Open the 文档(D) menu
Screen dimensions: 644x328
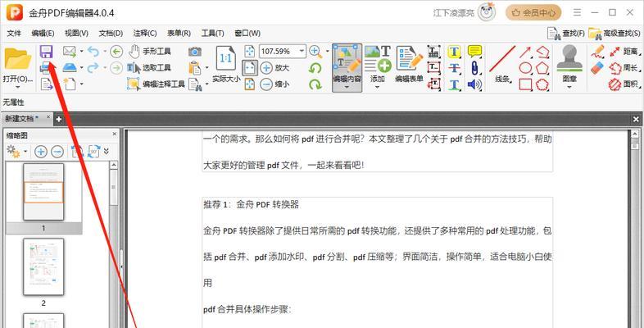(111, 34)
